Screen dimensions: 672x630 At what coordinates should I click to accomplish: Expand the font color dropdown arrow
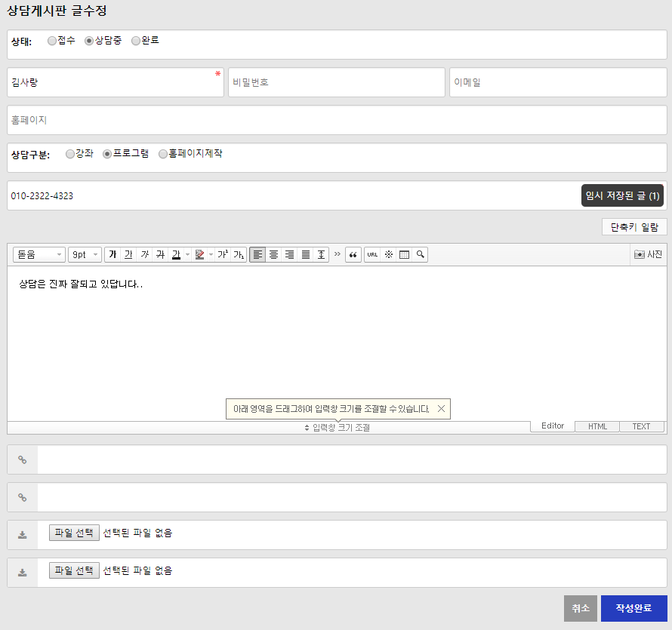click(186, 255)
